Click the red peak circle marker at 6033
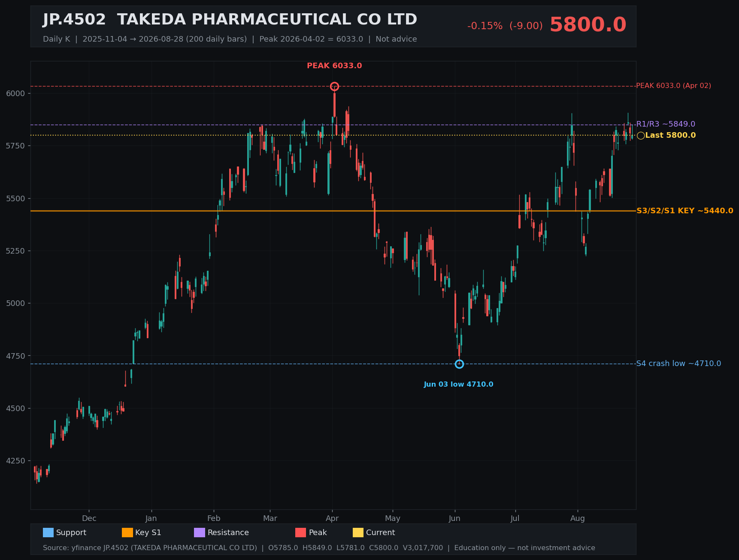 [334, 87]
